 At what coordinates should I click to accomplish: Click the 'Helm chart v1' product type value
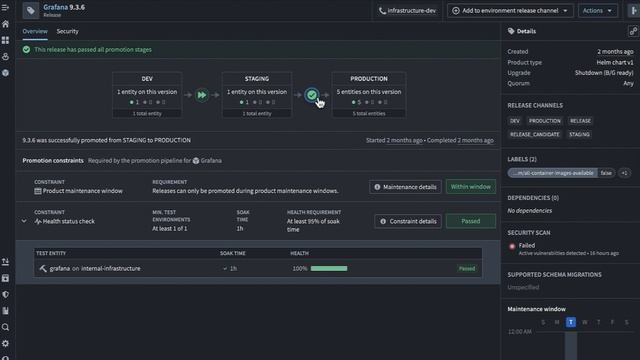(x=615, y=62)
